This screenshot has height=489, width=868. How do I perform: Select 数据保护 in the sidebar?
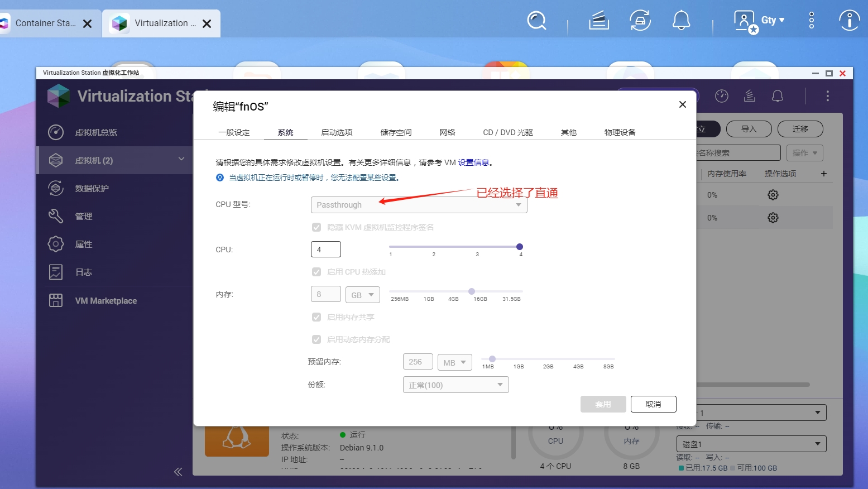[x=92, y=188]
